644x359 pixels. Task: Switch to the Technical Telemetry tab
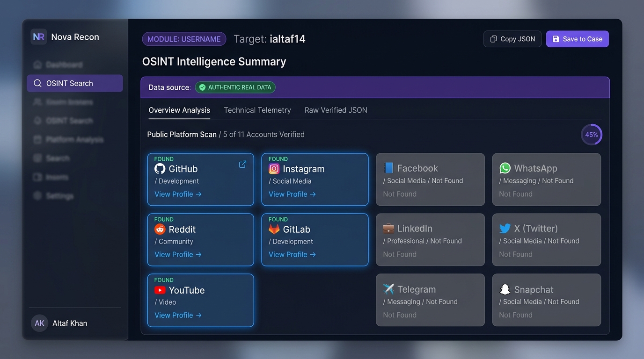tap(257, 110)
